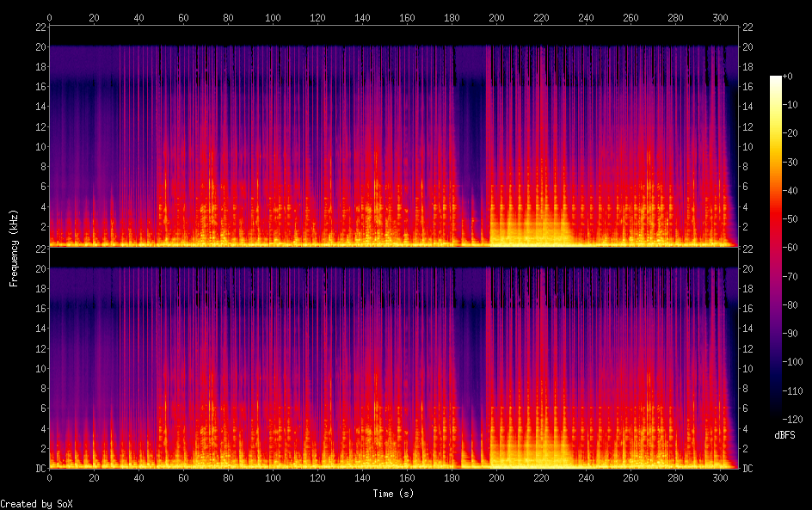The width and height of the screenshot is (812, 510).
Task: Click "14" kHz on lower channel's left axis
Action: [41, 329]
